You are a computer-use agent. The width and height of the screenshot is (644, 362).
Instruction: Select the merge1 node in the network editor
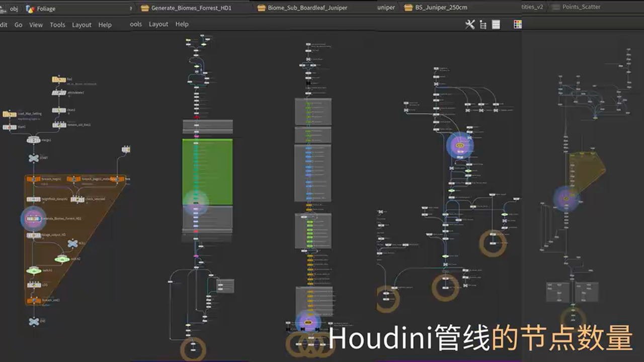[x=34, y=140]
